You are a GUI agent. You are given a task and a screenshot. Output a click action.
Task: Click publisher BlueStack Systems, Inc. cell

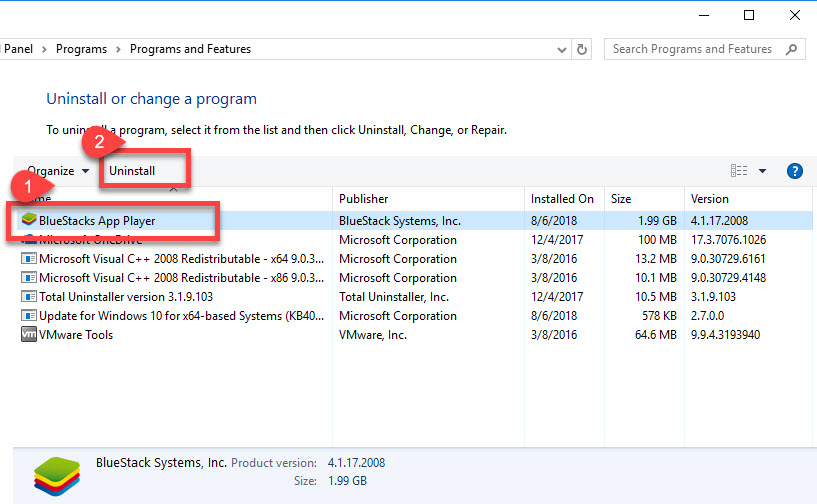tap(400, 221)
